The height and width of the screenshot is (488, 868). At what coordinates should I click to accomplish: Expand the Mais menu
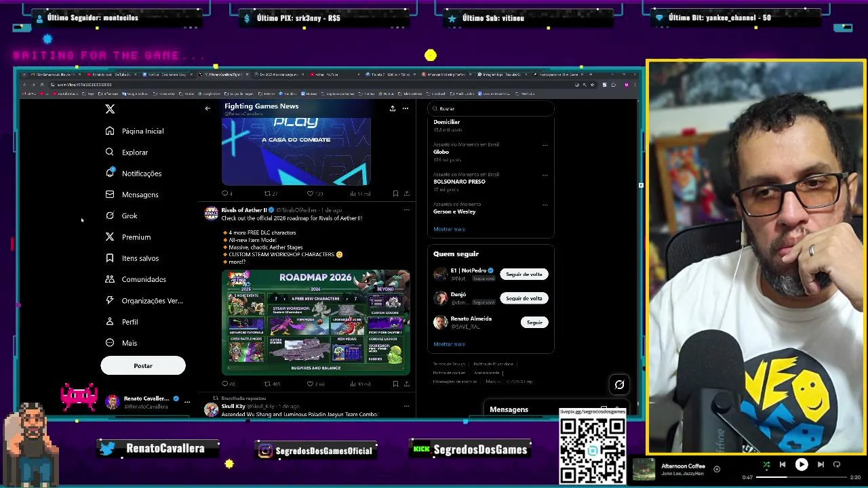pyautogui.click(x=121, y=343)
